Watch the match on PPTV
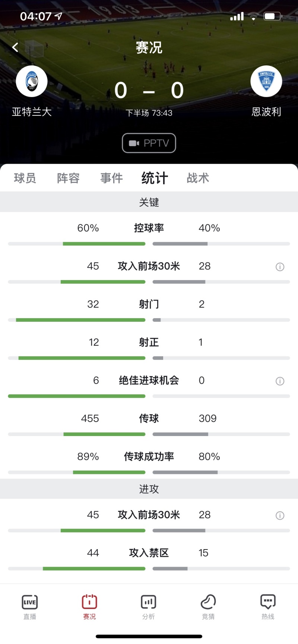This screenshot has width=298, height=644. (149, 143)
